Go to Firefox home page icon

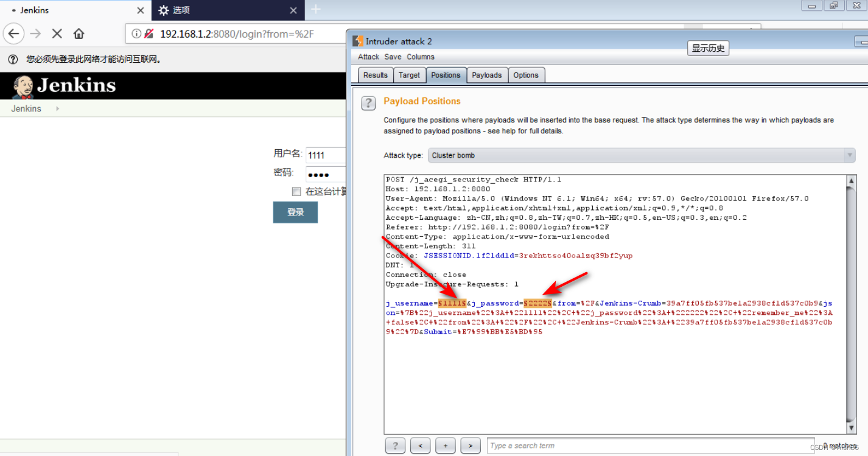click(79, 33)
